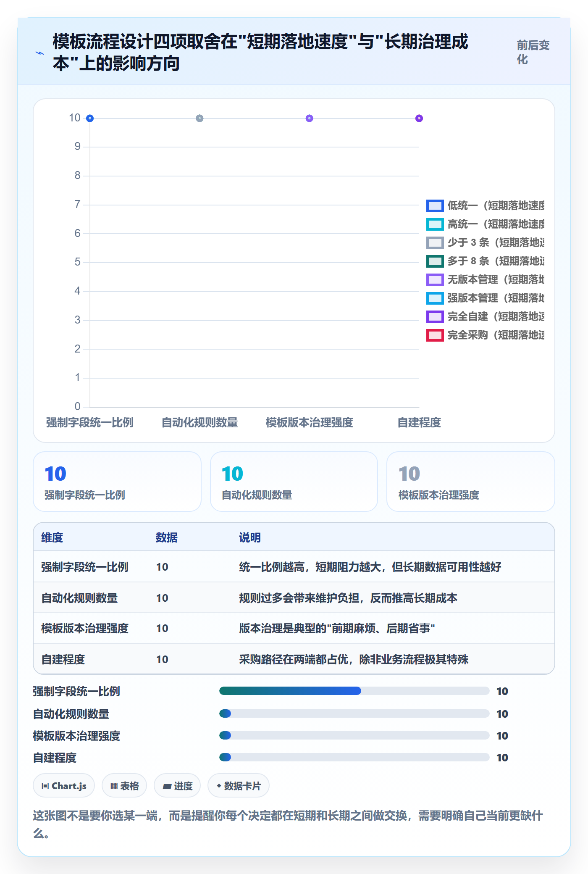Click data point above 强制字段统一比例
This screenshot has width=588, height=874.
(90, 118)
